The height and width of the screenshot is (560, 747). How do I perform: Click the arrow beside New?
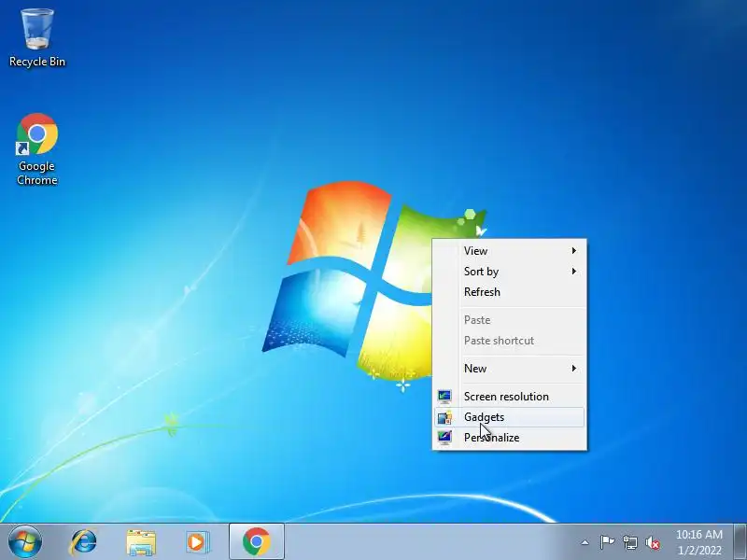[574, 369]
